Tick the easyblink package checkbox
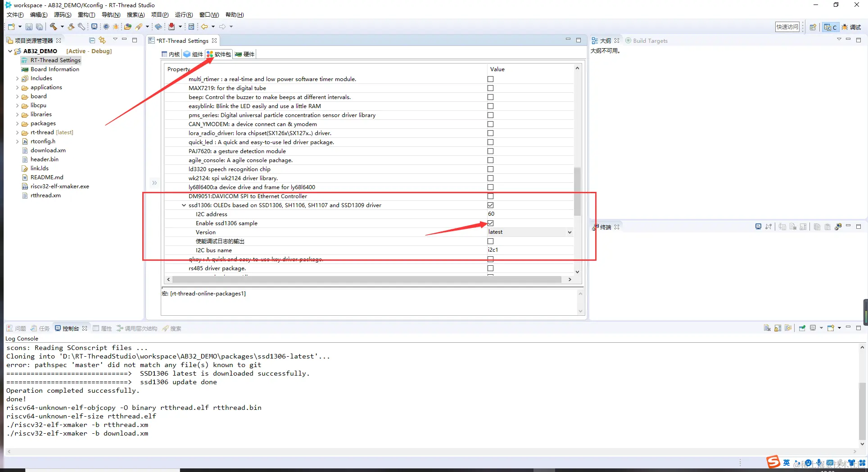Viewport: 868px width, 472px height. (490, 106)
